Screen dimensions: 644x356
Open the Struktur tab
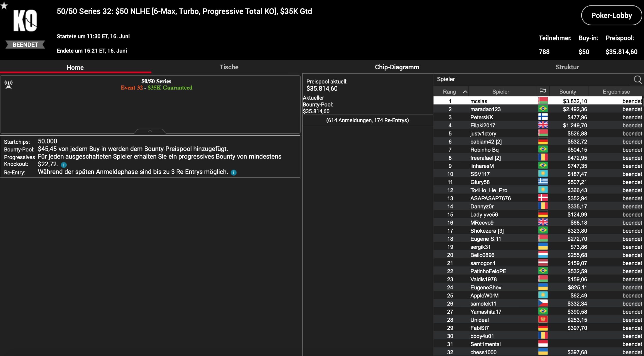pyautogui.click(x=567, y=67)
